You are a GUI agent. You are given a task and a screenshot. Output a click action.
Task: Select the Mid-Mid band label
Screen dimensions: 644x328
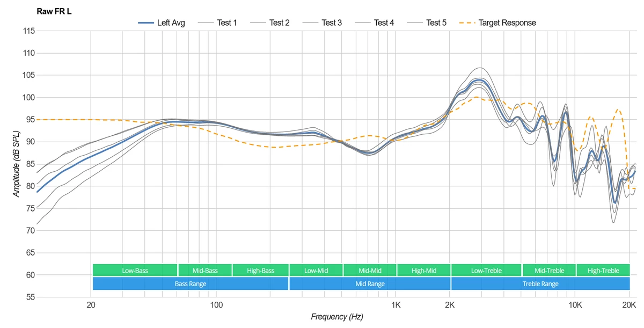(x=370, y=270)
